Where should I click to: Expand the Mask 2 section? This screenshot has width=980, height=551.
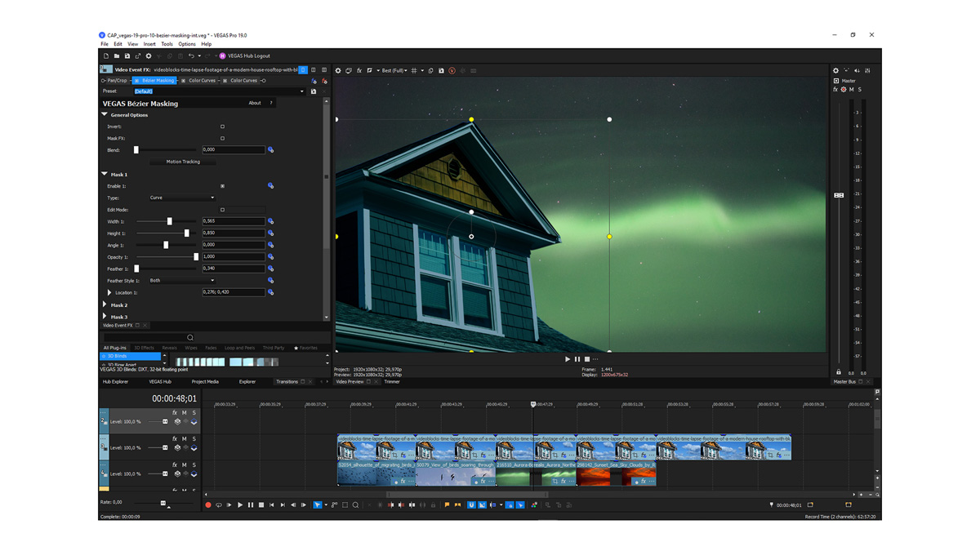(105, 305)
